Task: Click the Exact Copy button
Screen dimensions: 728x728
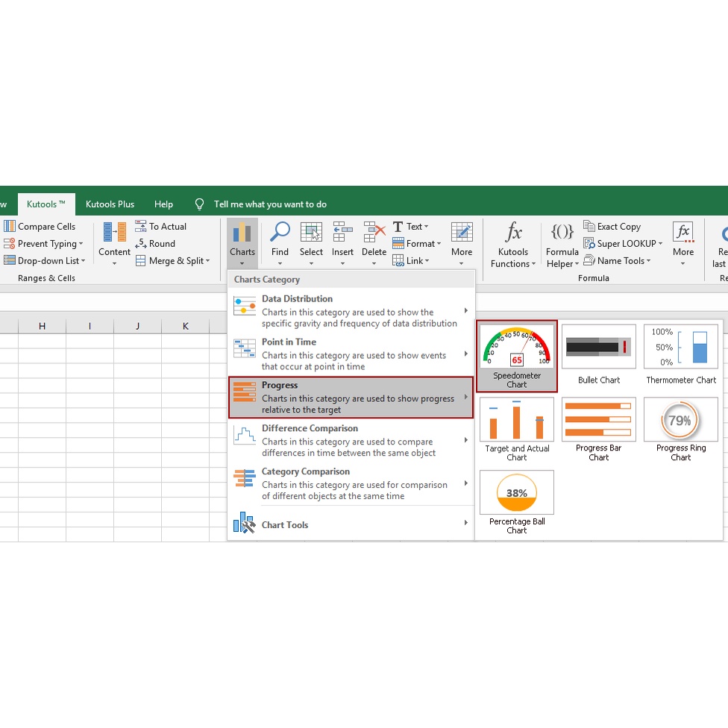Action: click(x=612, y=227)
